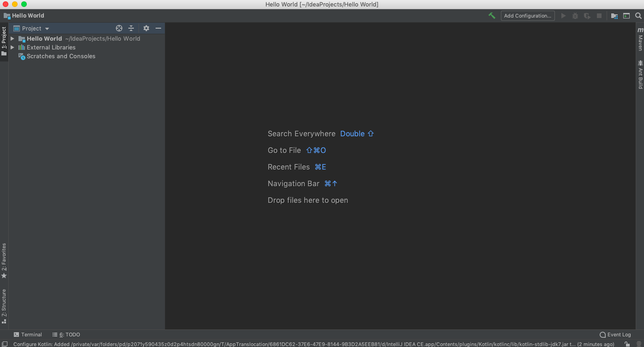Hide the Project panel with minus icon
The image size is (644, 347).
pos(158,28)
